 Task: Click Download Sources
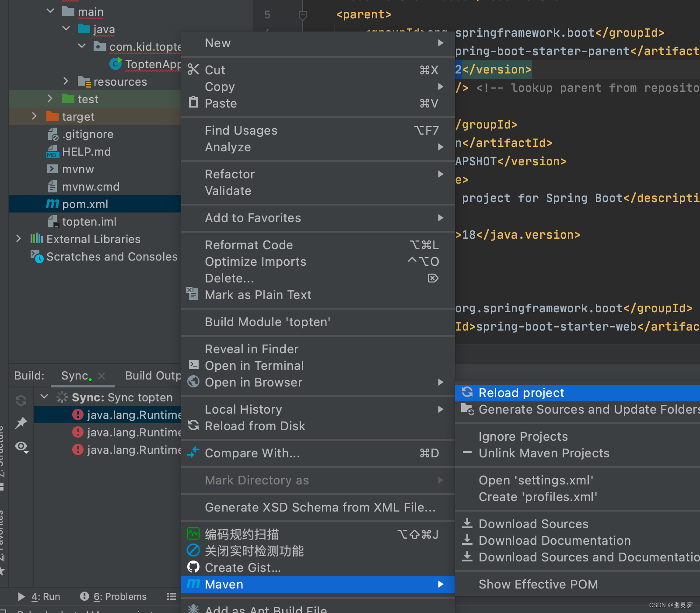533,523
